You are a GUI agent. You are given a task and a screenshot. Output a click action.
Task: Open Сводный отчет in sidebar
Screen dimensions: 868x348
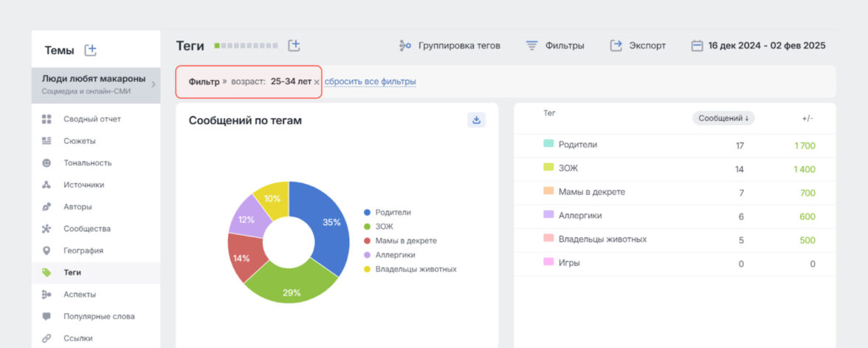click(x=92, y=119)
